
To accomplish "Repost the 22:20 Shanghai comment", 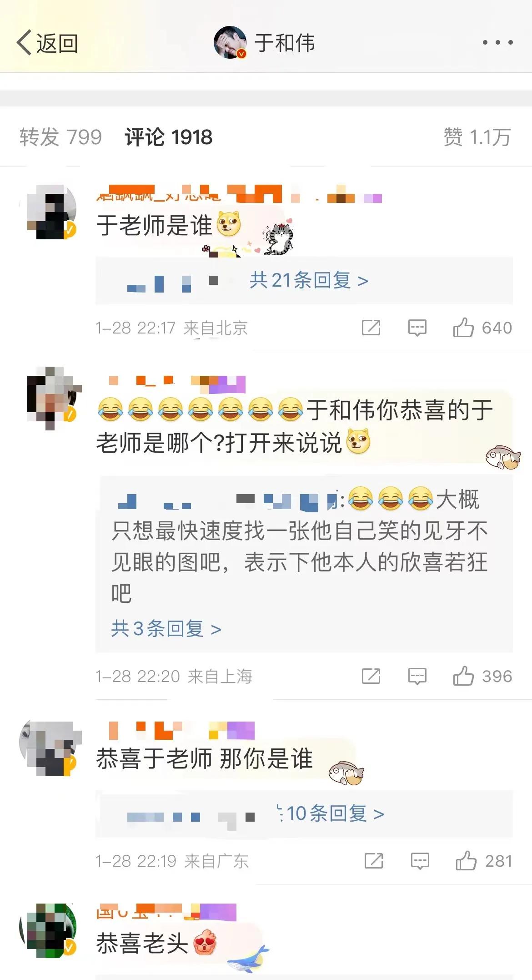I will tap(371, 676).
